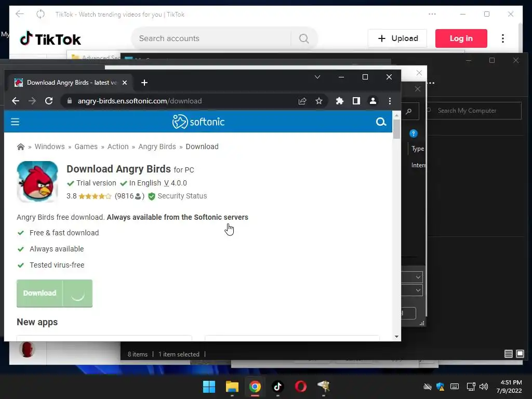Open TikTok window title-bar more options

click(432, 14)
